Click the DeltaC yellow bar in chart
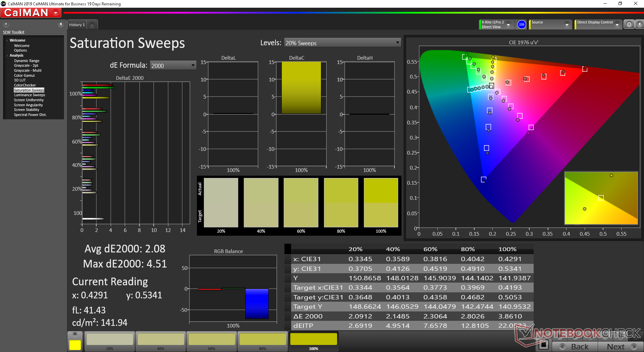644x352 pixels. click(x=301, y=88)
